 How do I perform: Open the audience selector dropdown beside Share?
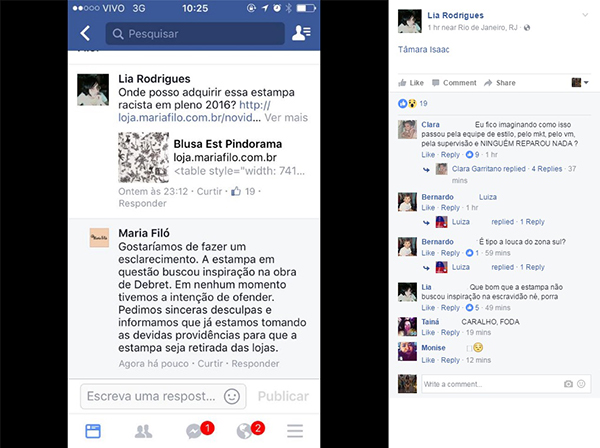point(580,82)
